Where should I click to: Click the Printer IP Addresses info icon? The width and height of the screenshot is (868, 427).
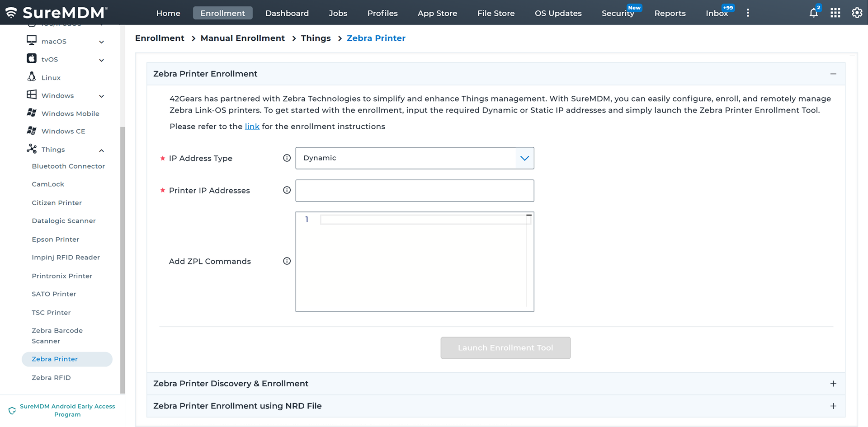[x=287, y=190]
